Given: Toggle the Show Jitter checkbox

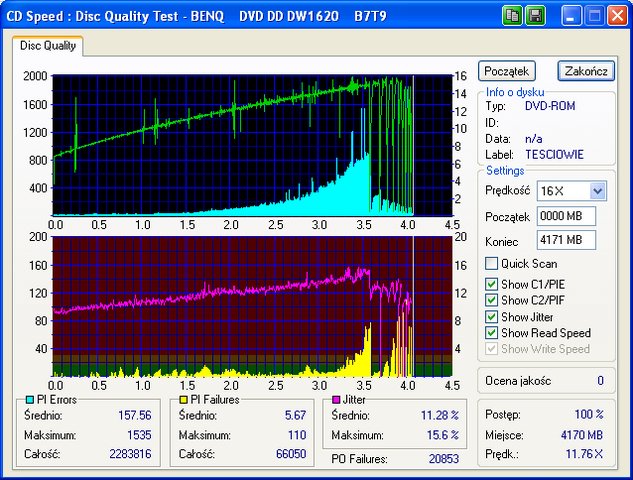Looking at the screenshot, I should pyautogui.click(x=491, y=317).
